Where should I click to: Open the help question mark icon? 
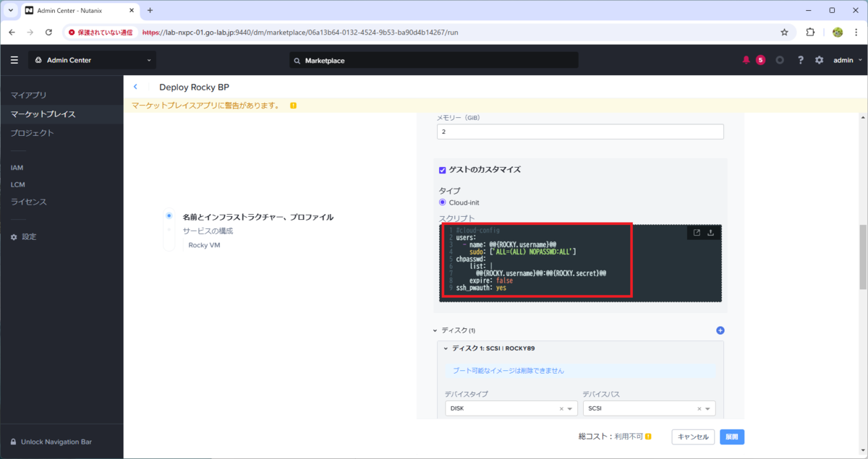pyautogui.click(x=801, y=60)
